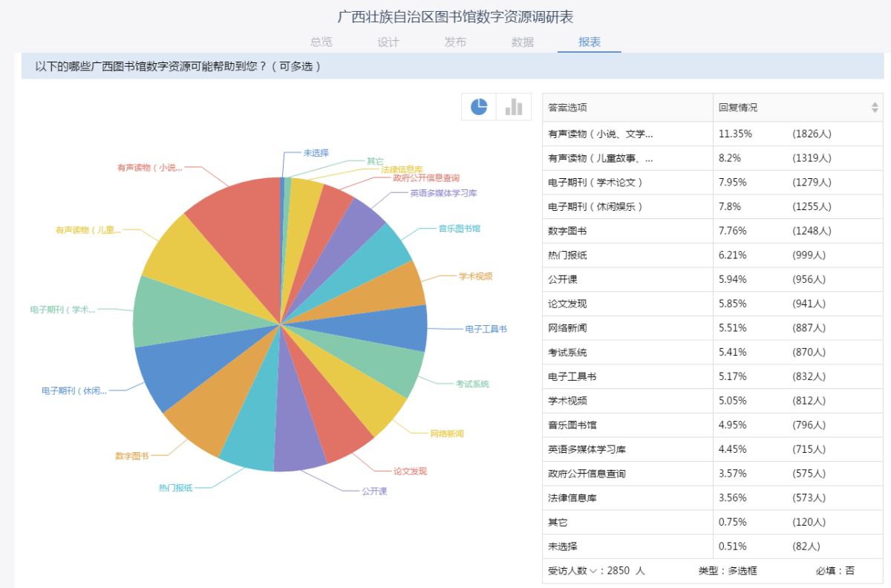Select table row 有声读物(儿童故事、...
Viewport: 891px width, 588px height.
(x=713, y=158)
